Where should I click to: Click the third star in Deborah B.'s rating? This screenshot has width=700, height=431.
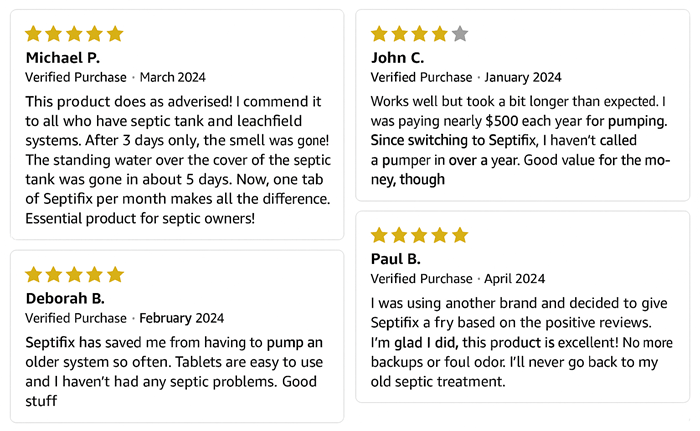tap(74, 274)
